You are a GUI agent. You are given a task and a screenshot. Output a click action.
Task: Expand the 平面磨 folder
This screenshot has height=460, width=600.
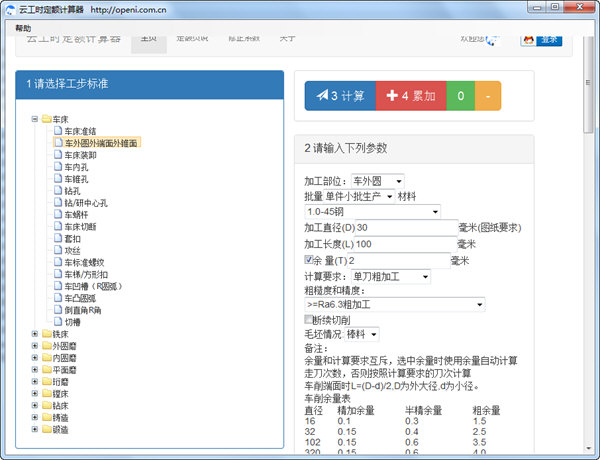[x=35, y=369]
